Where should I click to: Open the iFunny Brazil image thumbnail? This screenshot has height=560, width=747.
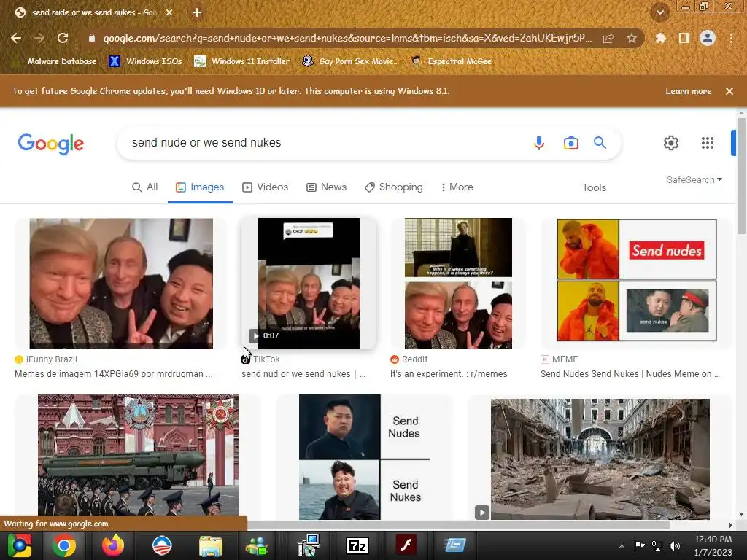pyautogui.click(x=121, y=284)
